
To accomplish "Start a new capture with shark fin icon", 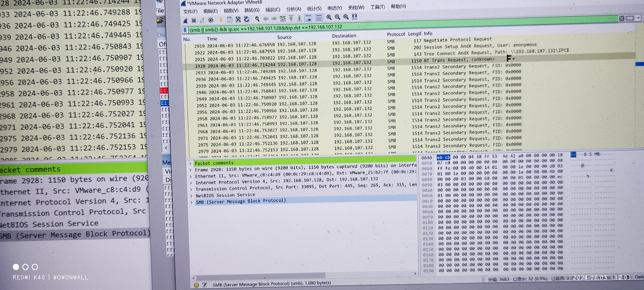I will point(185,20).
